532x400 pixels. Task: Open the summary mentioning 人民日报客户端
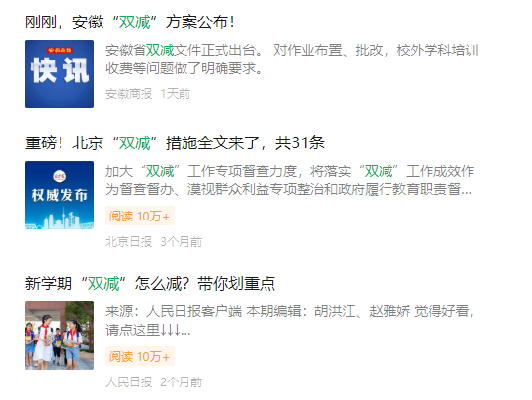tap(290, 320)
